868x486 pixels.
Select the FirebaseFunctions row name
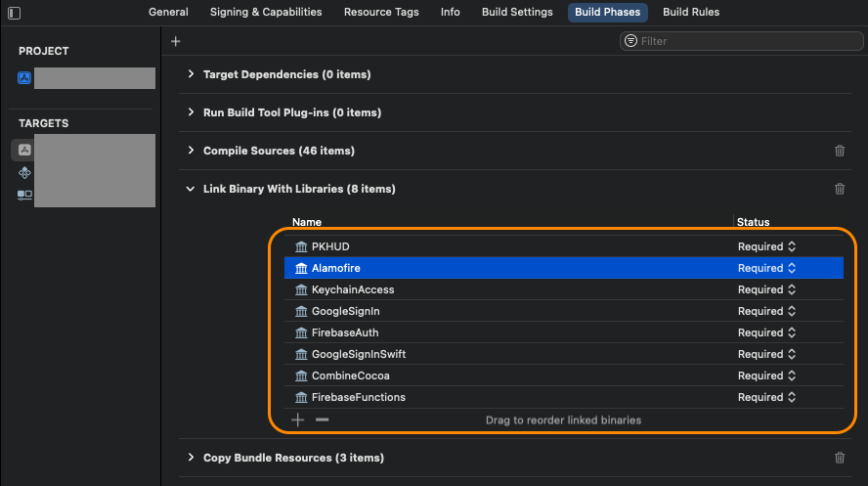(x=358, y=397)
